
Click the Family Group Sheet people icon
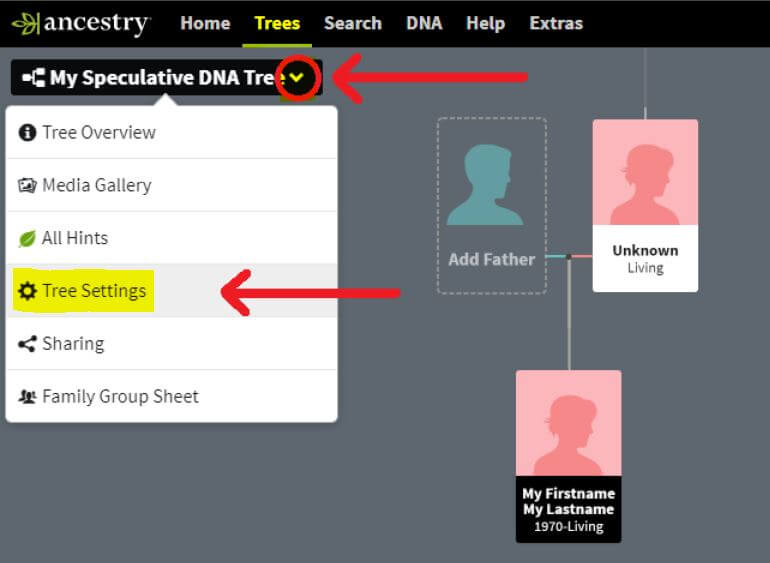(27, 396)
